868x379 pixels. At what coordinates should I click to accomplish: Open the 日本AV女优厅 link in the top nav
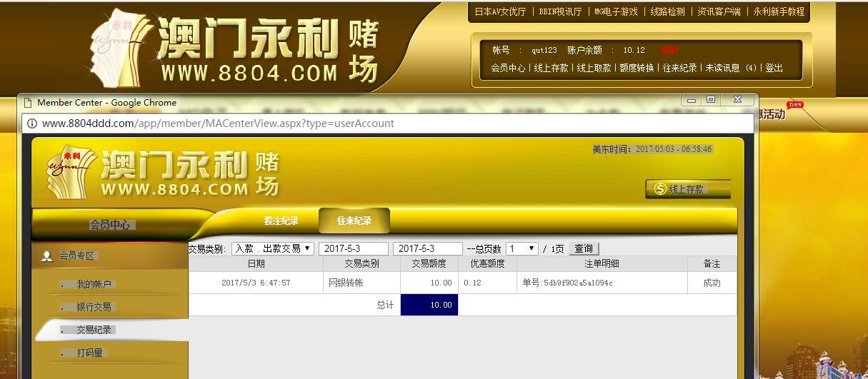click(x=501, y=11)
